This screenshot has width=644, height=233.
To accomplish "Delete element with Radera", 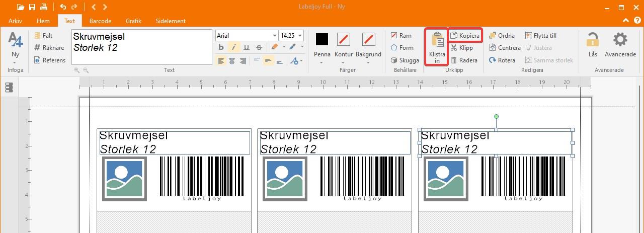I will pyautogui.click(x=464, y=60).
